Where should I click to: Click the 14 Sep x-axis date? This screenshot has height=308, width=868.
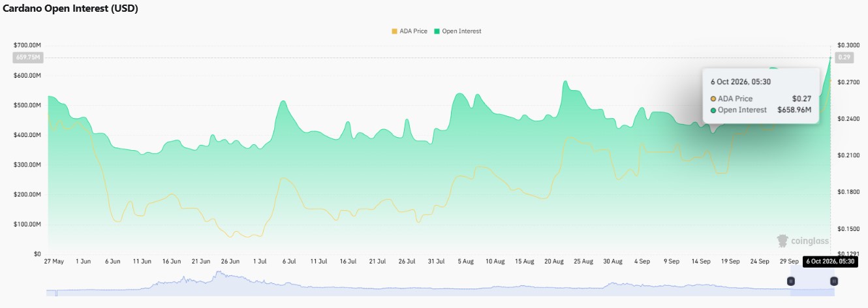700,261
